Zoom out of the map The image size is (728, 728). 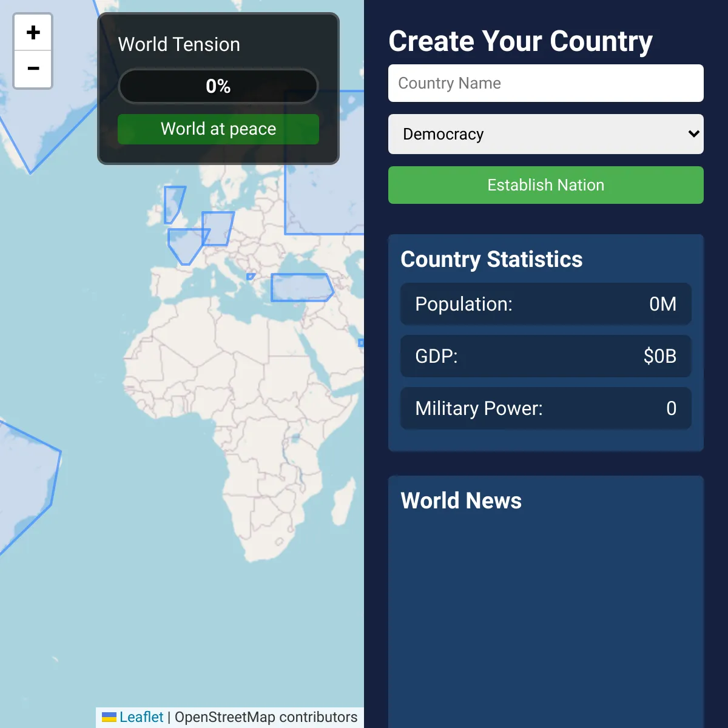pos(33,69)
